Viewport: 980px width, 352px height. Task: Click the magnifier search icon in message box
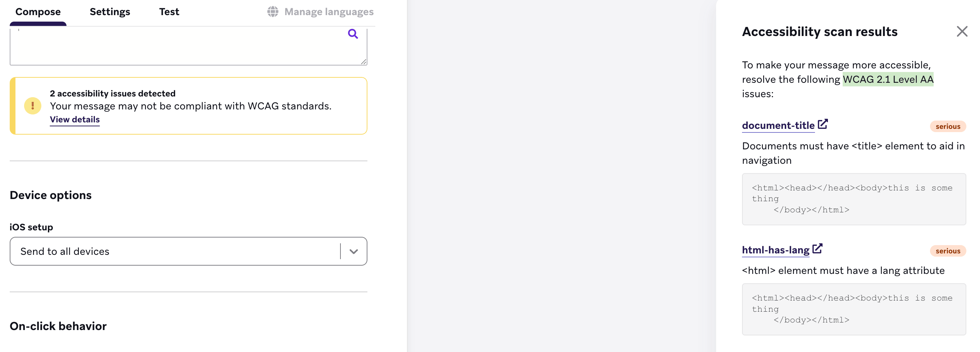point(353,34)
